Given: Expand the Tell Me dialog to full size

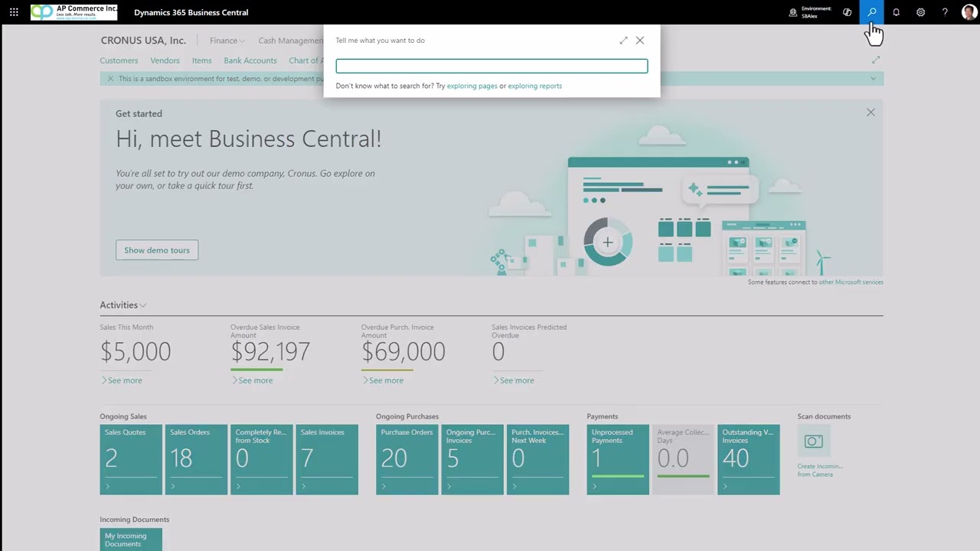Looking at the screenshot, I should [x=623, y=41].
